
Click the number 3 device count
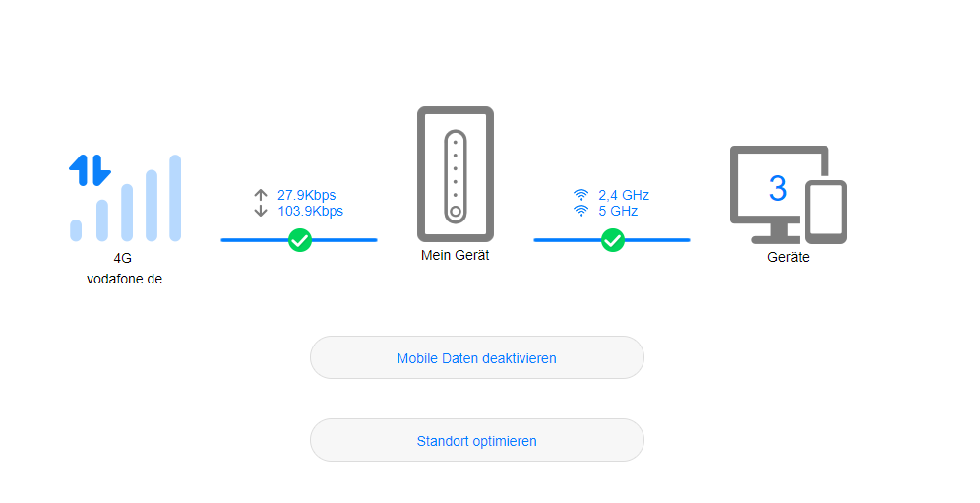(x=777, y=188)
